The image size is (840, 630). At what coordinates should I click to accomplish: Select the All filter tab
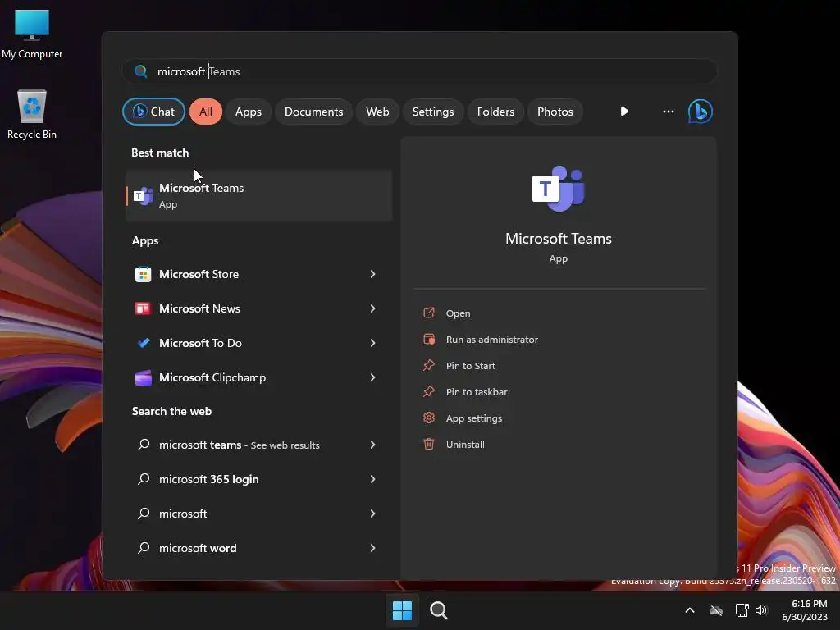pos(206,112)
